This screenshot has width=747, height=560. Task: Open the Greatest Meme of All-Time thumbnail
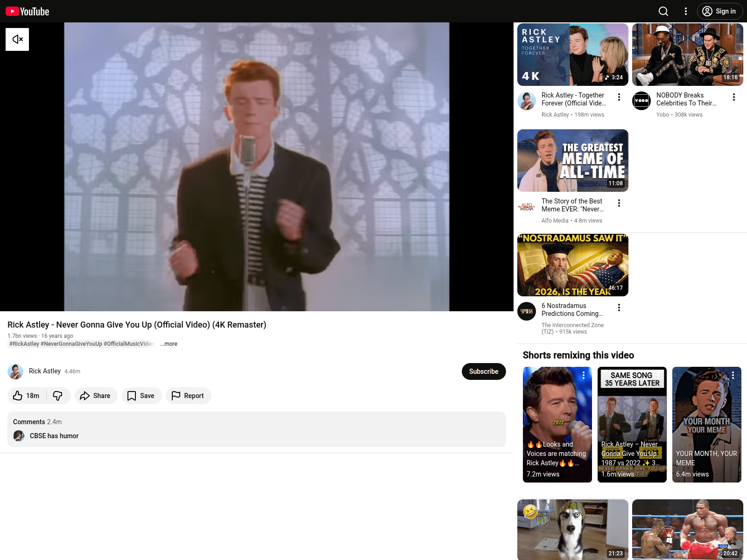pos(572,161)
